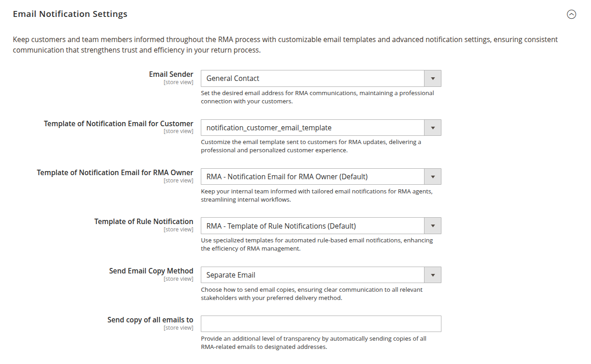This screenshot has height=364, width=591.
Task: Click the RMA Owner template dropdown arrow
Action: (x=432, y=176)
